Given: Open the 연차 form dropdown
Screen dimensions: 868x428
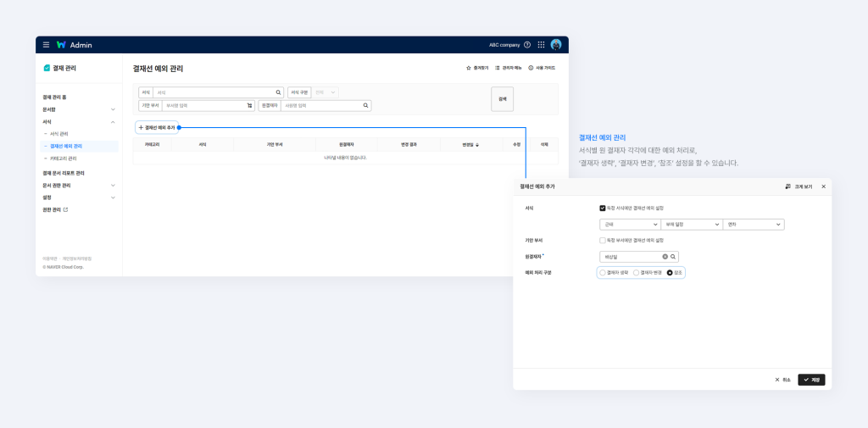Looking at the screenshot, I should (x=754, y=225).
